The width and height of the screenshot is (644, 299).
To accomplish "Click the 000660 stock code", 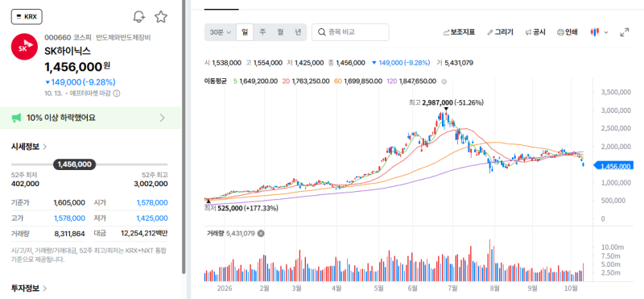I will [x=57, y=37].
